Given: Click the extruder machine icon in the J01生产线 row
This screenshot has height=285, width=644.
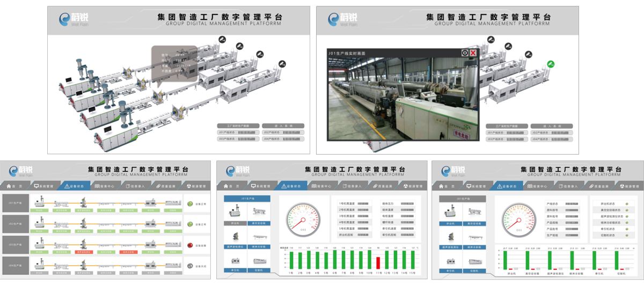Looking at the screenshot, I should (x=39, y=202).
